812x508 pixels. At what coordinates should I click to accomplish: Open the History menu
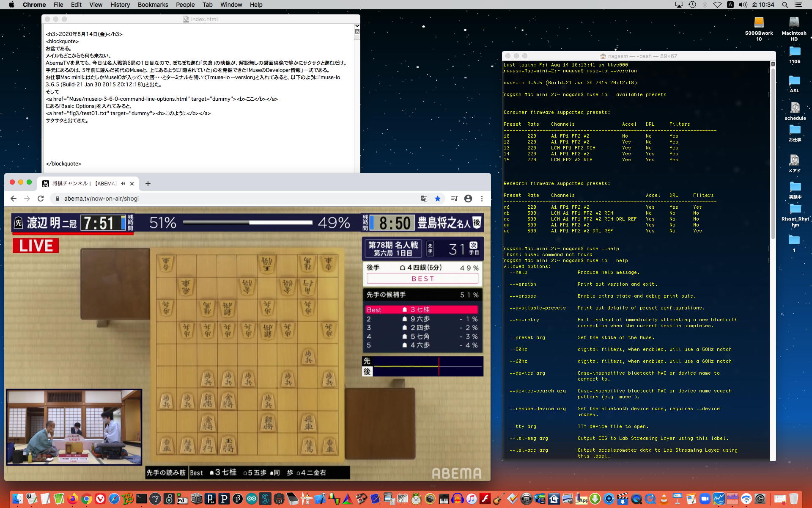tap(120, 5)
